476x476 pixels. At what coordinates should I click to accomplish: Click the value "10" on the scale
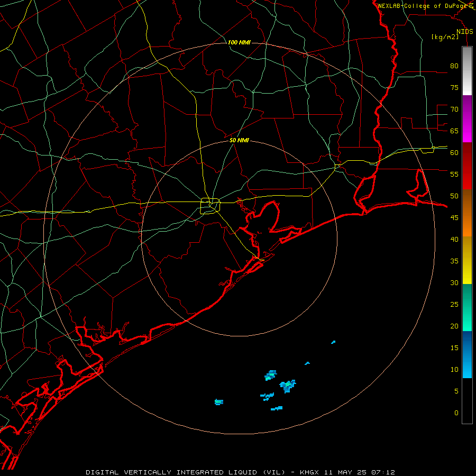pos(454,370)
